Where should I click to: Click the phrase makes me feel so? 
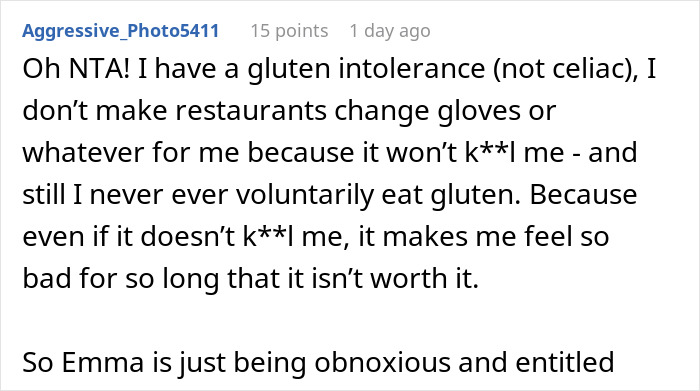(x=496, y=237)
